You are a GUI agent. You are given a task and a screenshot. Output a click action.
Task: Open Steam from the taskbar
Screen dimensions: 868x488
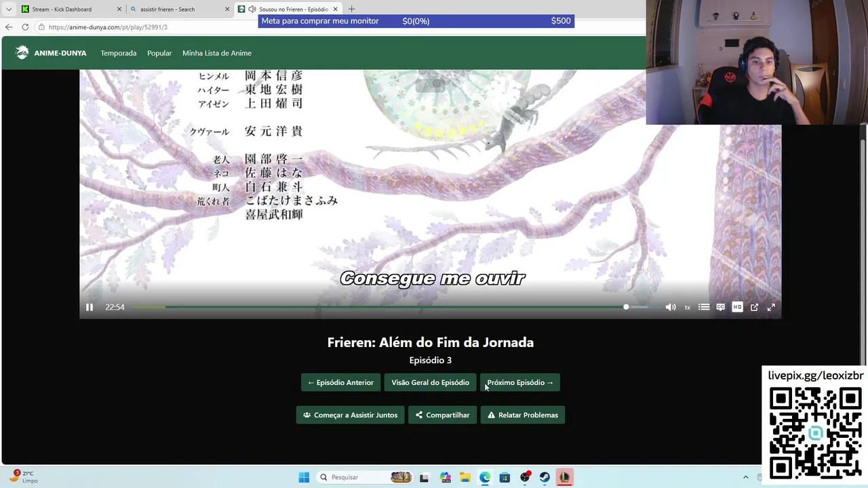(545, 477)
